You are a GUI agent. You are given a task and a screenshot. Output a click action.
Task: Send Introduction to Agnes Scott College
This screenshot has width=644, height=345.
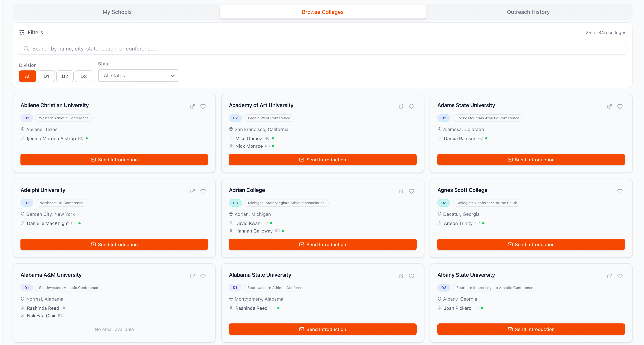point(531,245)
